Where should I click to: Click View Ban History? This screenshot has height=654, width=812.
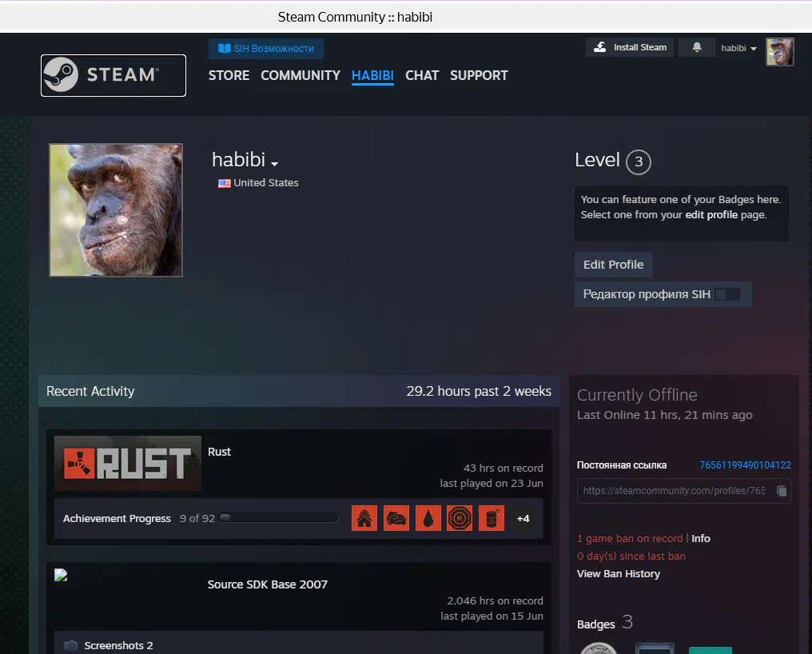tap(619, 574)
